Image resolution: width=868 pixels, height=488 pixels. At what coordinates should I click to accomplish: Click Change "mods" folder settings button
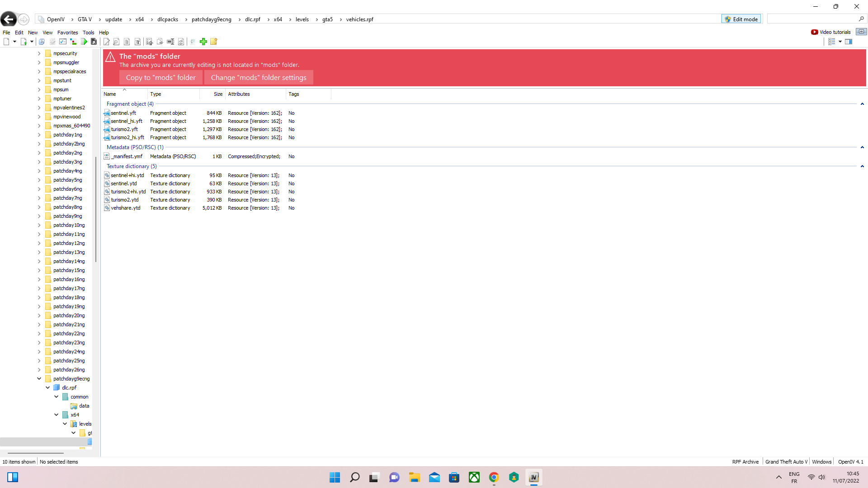[x=258, y=77]
